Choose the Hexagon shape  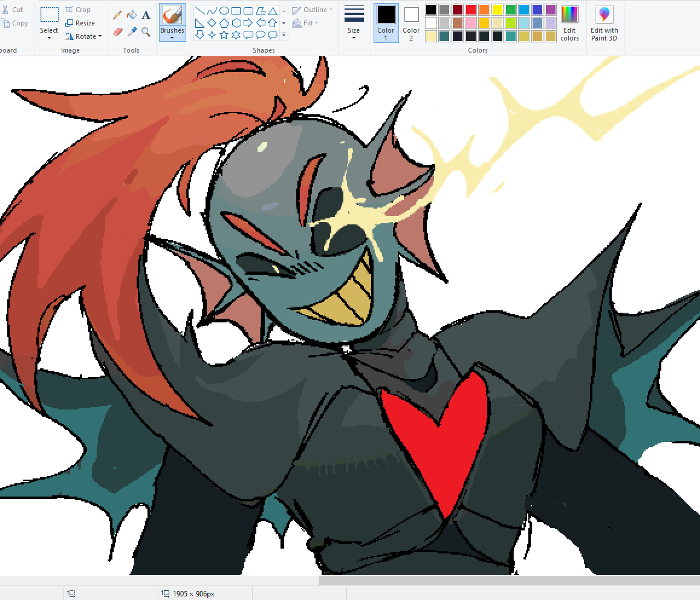point(236,23)
